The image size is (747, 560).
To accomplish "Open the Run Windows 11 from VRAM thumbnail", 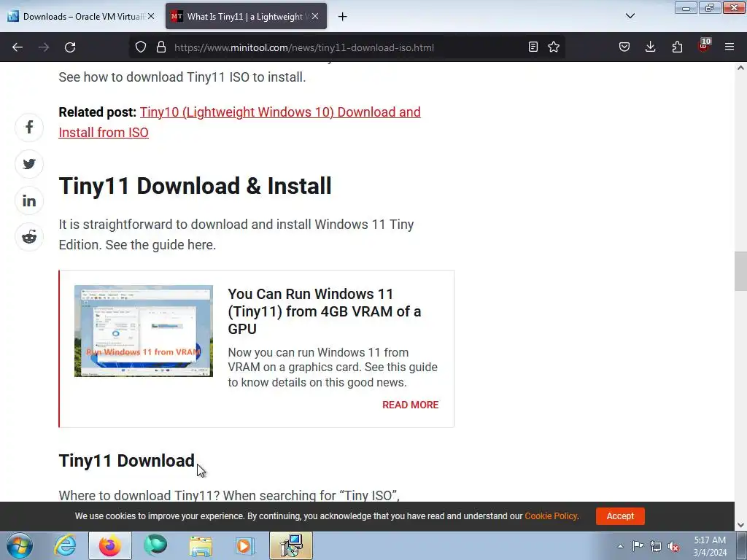I will (144, 331).
